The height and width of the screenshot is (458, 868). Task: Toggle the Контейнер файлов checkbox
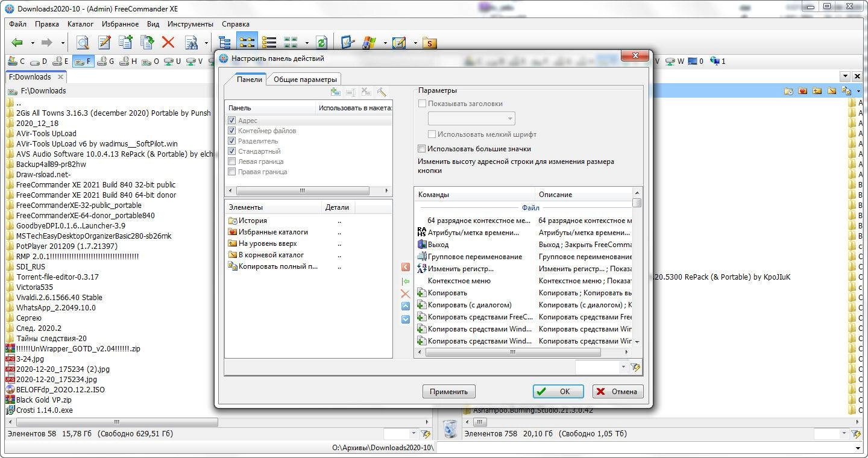pos(232,131)
